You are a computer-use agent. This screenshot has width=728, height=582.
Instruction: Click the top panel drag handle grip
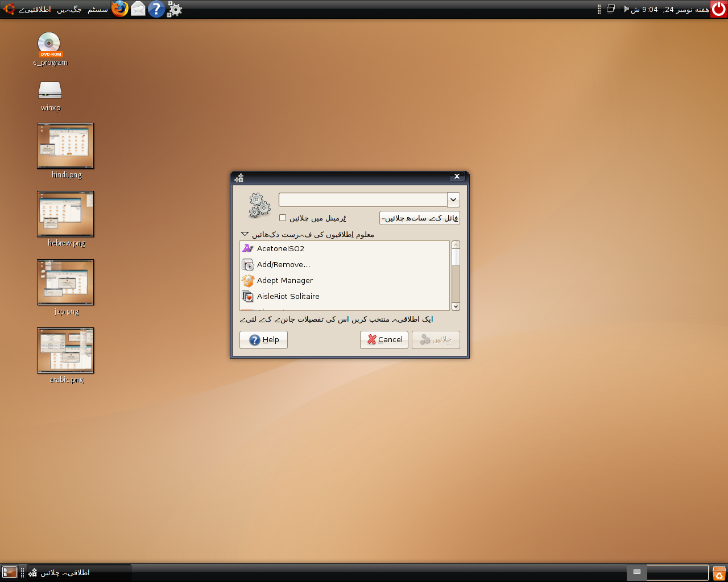599,9
